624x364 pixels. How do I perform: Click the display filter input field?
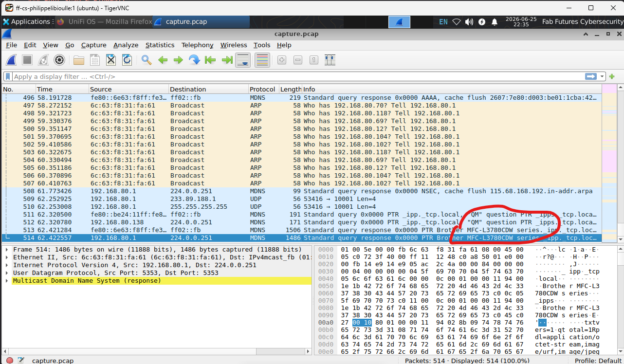point(299,76)
